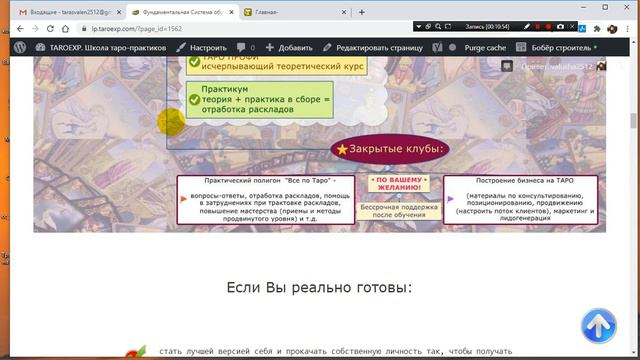The height and width of the screenshot is (360, 640).
Task: Pause the recording with the red pause button
Action: coord(538,27)
